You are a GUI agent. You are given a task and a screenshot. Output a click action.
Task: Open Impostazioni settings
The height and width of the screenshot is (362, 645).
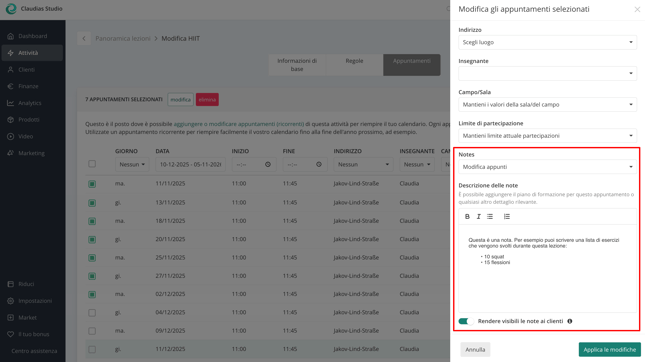tap(32, 301)
